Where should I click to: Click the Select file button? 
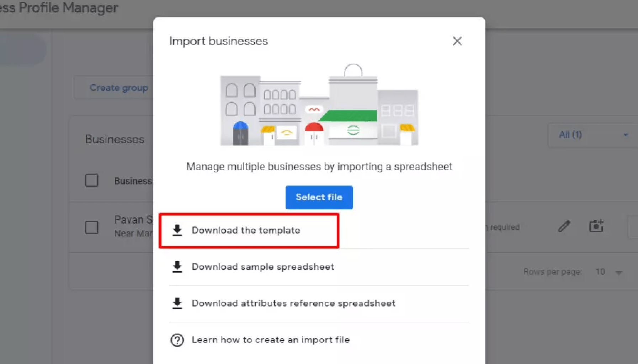tap(319, 197)
